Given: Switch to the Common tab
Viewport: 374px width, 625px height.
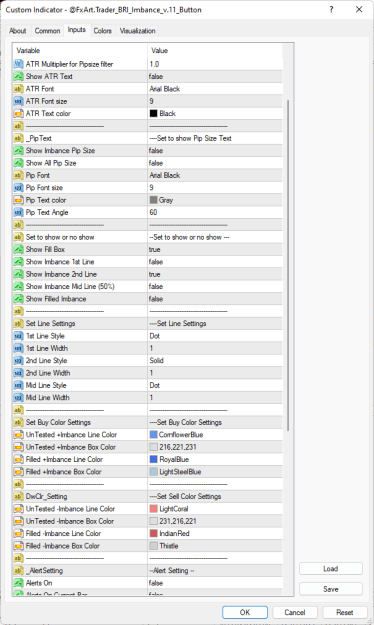Looking at the screenshot, I should [x=47, y=31].
